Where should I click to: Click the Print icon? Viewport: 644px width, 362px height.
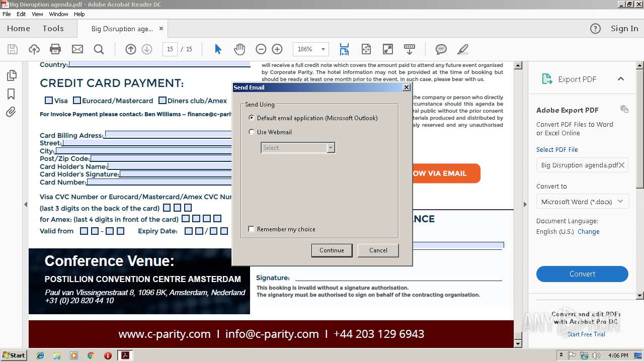point(55,49)
